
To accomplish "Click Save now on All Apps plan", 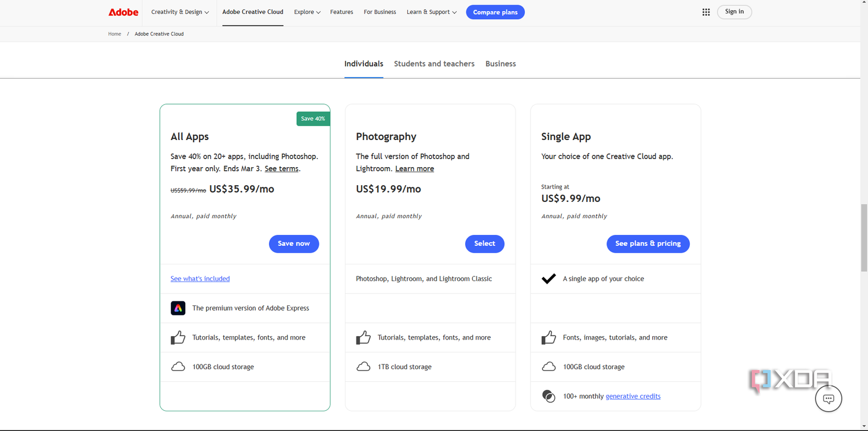I will (294, 244).
